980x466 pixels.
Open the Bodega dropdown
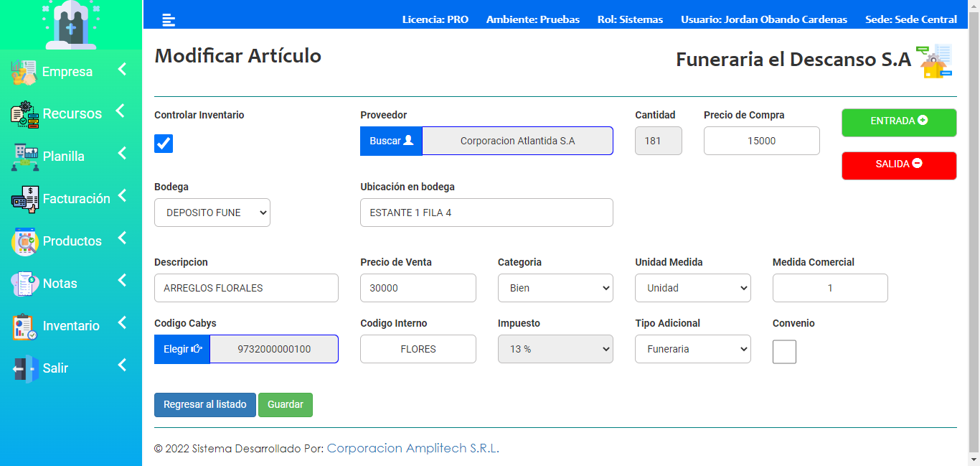pyautogui.click(x=212, y=213)
